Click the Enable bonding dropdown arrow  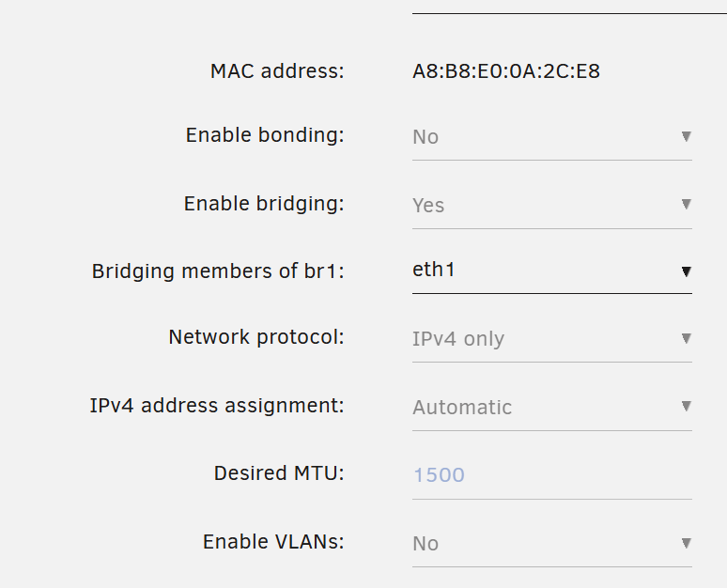point(687,136)
